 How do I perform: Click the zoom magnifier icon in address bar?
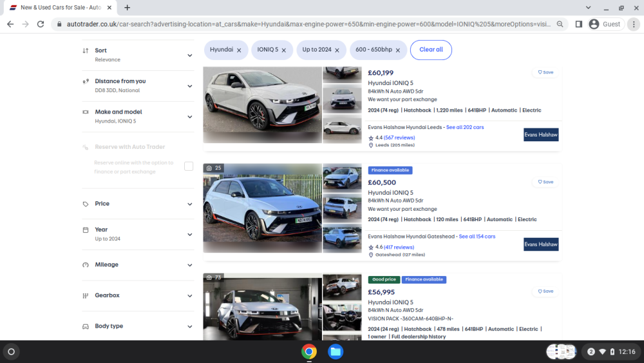click(x=560, y=25)
